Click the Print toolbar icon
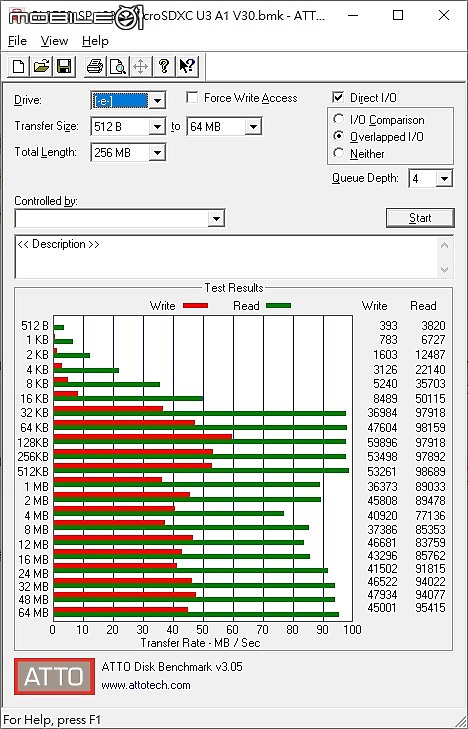Screen dimensions: 468x729 95,66
